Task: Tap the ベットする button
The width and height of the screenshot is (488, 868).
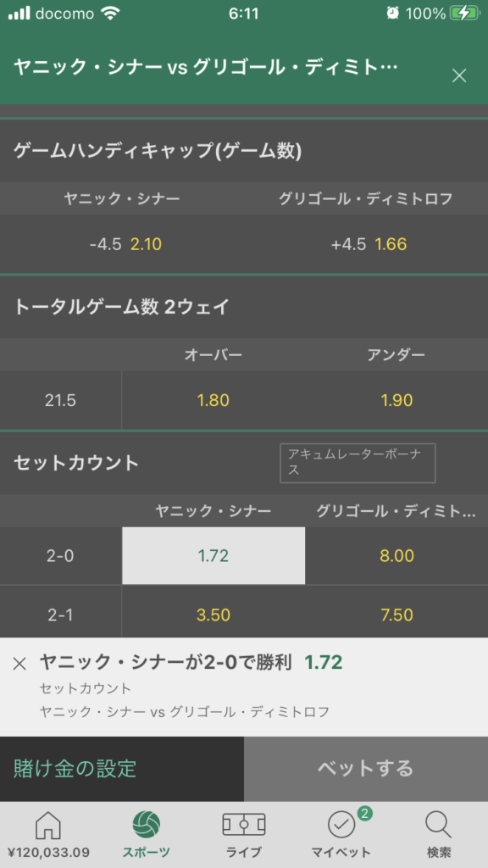Action: point(366,768)
